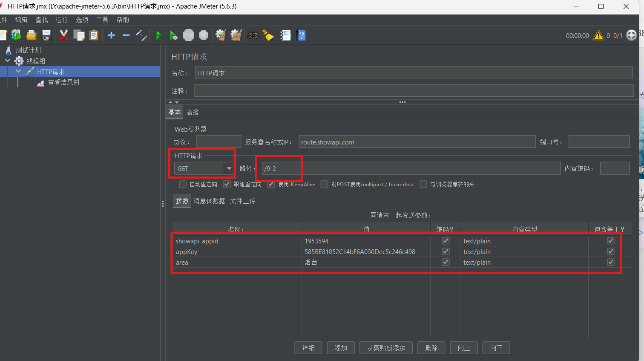Click the 路径 input field
Screen dimensions: 644x361
pos(411,168)
